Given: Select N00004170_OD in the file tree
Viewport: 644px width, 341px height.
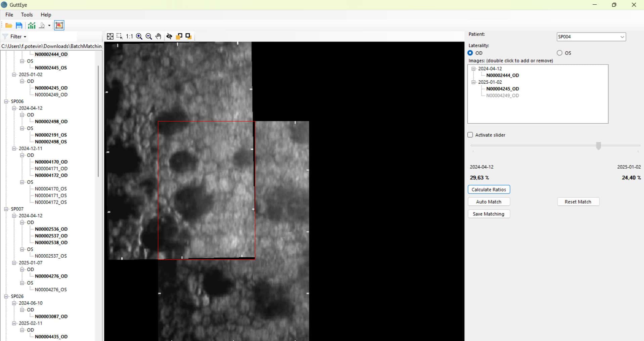Looking at the screenshot, I should coord(51,162).
